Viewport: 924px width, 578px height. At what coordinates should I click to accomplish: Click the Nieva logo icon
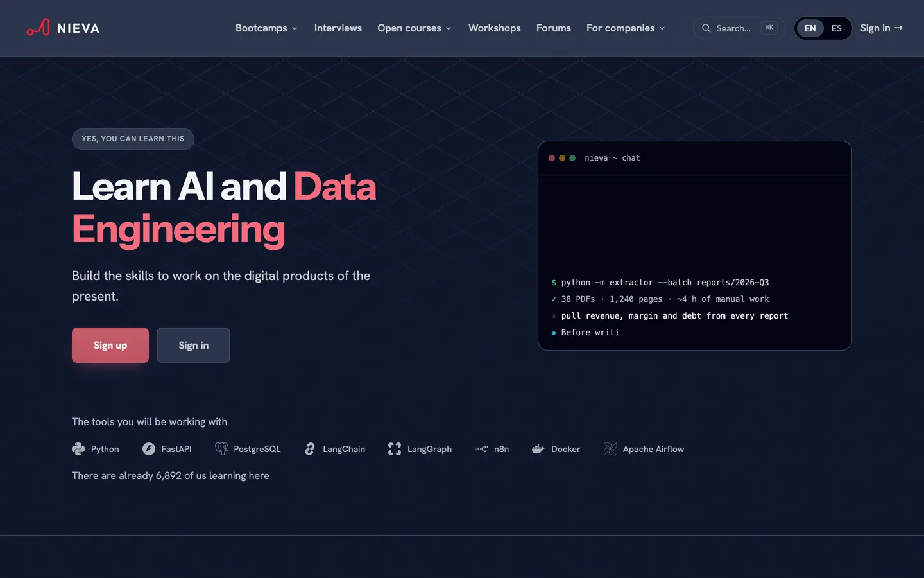(38, 28)
